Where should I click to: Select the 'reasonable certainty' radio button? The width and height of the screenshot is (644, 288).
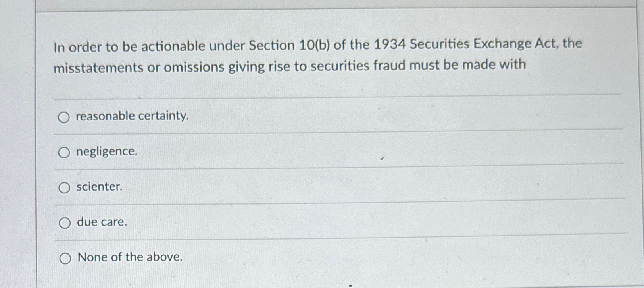65,117
